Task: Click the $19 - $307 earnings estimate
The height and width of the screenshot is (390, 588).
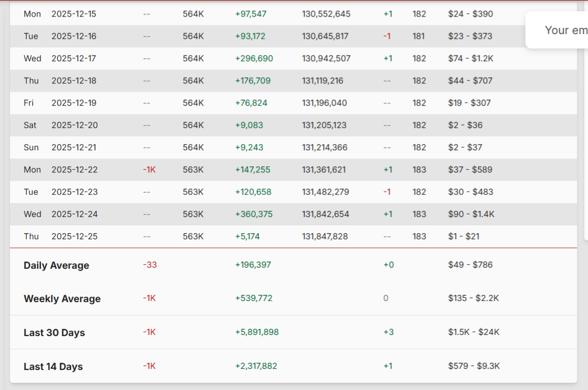Action: tap(469, 103)
